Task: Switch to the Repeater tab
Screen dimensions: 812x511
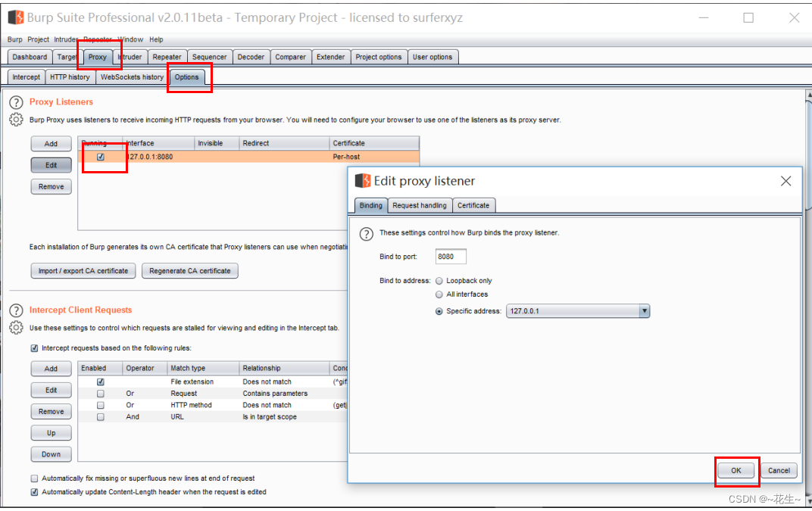Action: pos(167,57)
